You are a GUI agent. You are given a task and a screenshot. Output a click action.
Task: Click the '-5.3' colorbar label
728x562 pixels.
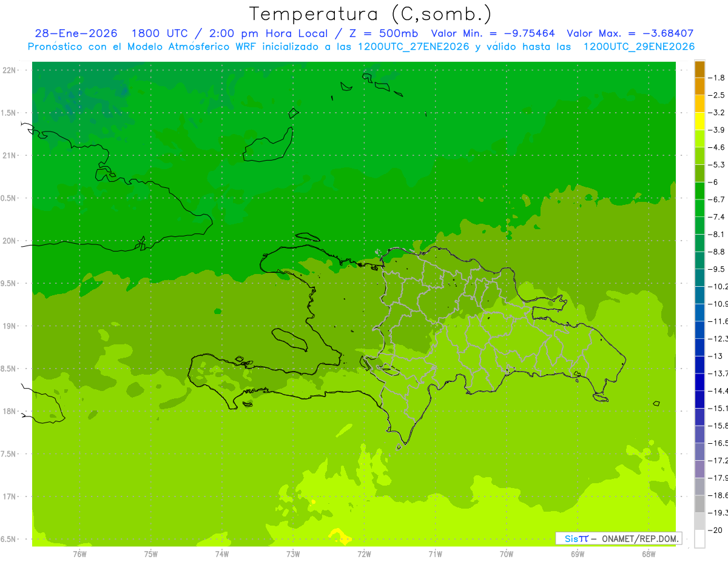[x=717, y=165]
